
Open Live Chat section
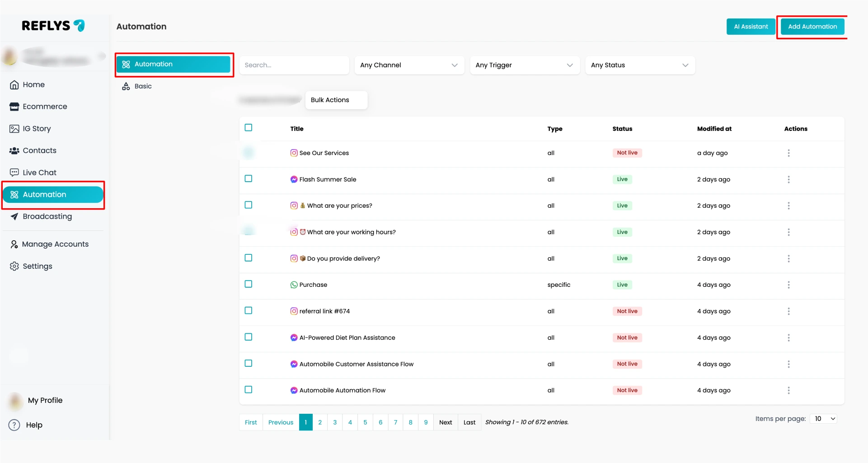pos(39,173)
